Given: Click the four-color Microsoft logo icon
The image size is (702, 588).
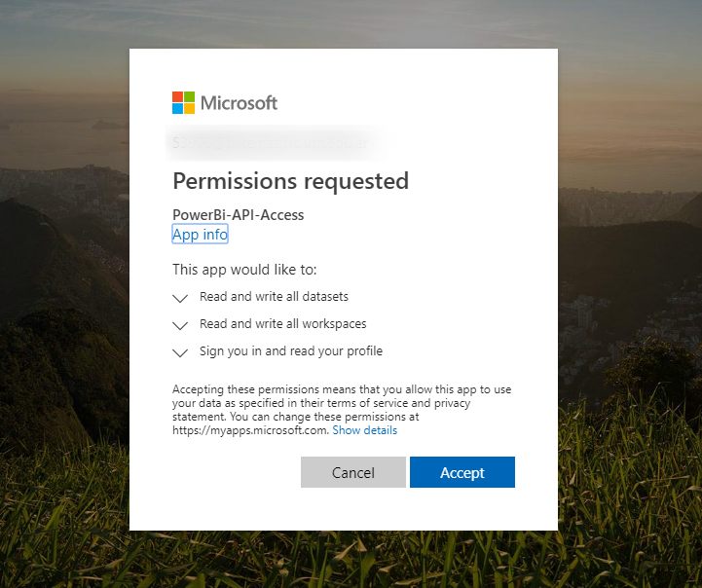Looking at the screenshot, I should [x=184, y=102].
